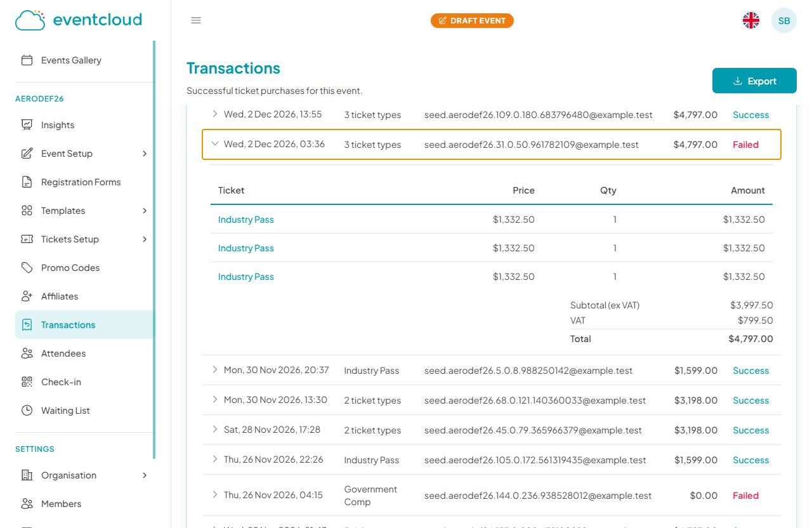Click the Insights chart icon
Viewport: 812px width, 528px height.
pos(27,125)
